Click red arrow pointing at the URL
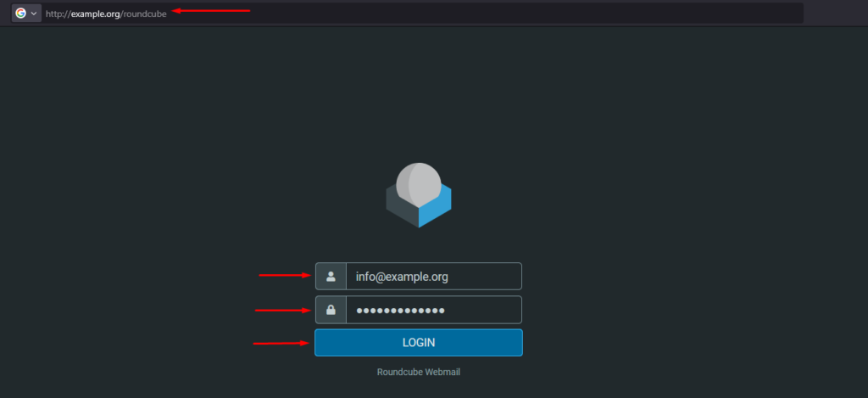The image size is (868, 398). pyautogui.click(x=211, y=11)
